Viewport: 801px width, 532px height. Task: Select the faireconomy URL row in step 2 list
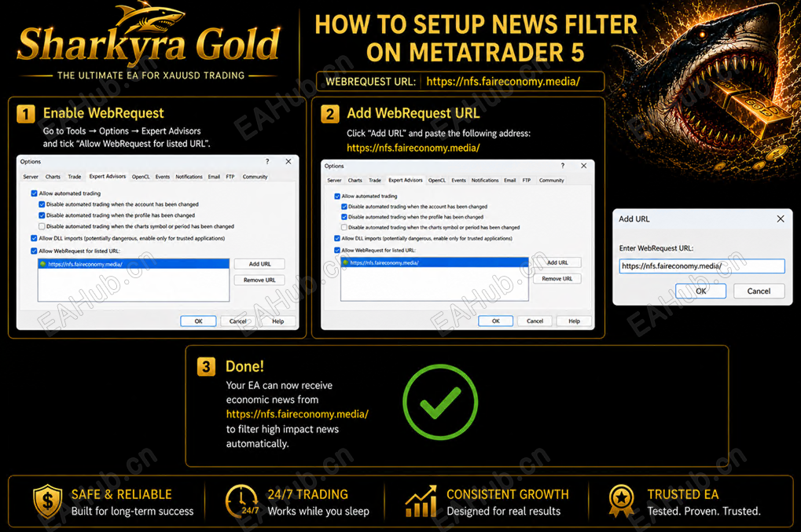(x=435, y=262)
